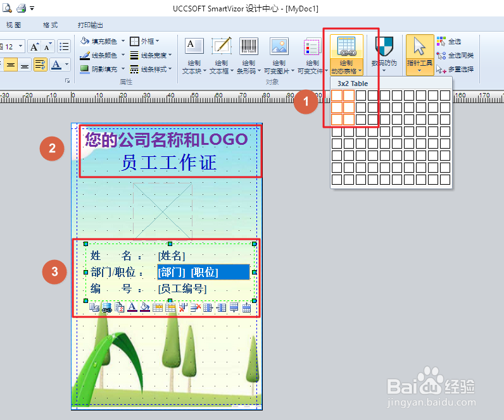Click the delete row icon in table toolbar
504x420 pixels.
tap(196, 307)
